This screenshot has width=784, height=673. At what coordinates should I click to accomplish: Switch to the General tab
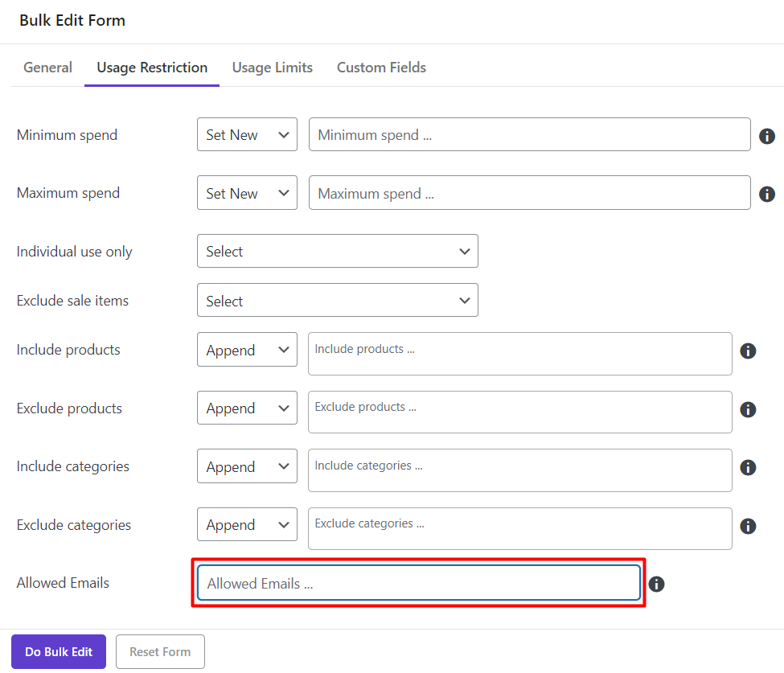[47, 68]
